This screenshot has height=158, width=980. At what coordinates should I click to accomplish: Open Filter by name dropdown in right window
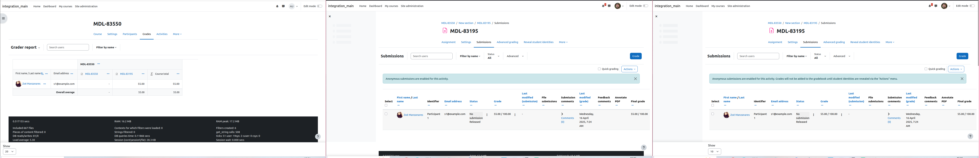797,56
